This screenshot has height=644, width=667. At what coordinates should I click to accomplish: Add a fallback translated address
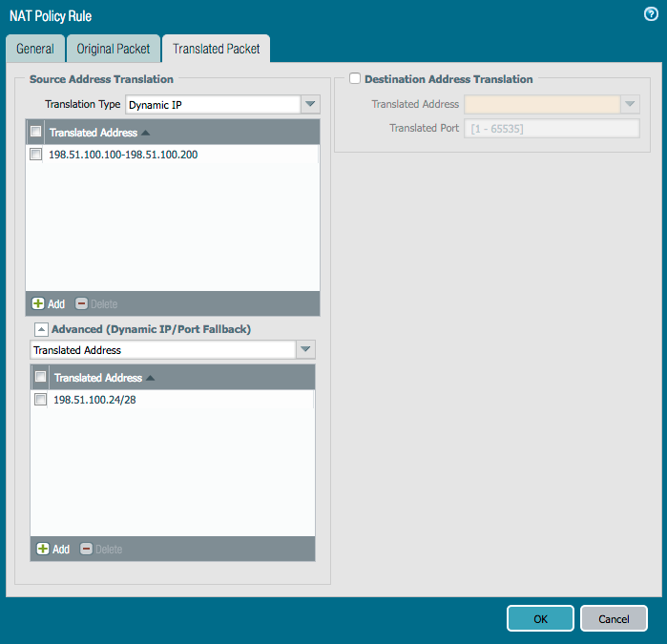tap(53, 550)
